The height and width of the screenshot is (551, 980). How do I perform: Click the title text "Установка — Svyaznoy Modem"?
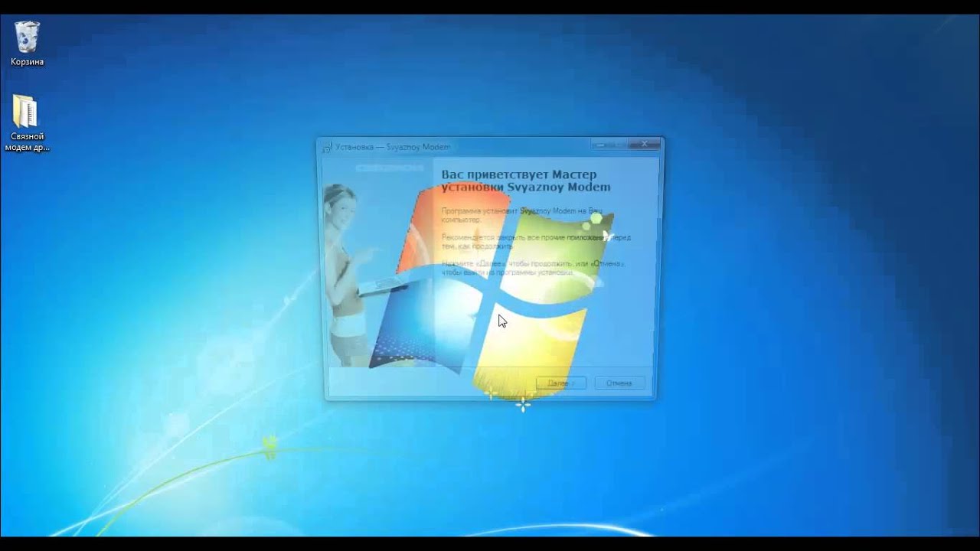[393, 147]
